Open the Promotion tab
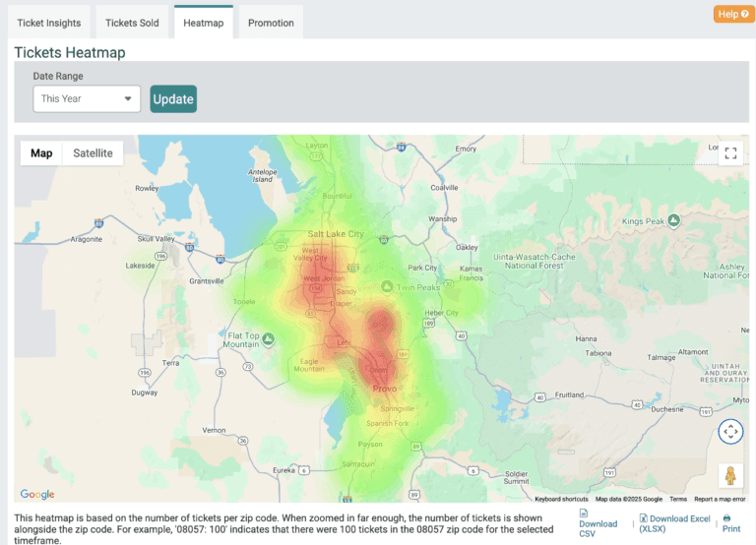This screenshot has width=756, height=545. tap(271, 23)
